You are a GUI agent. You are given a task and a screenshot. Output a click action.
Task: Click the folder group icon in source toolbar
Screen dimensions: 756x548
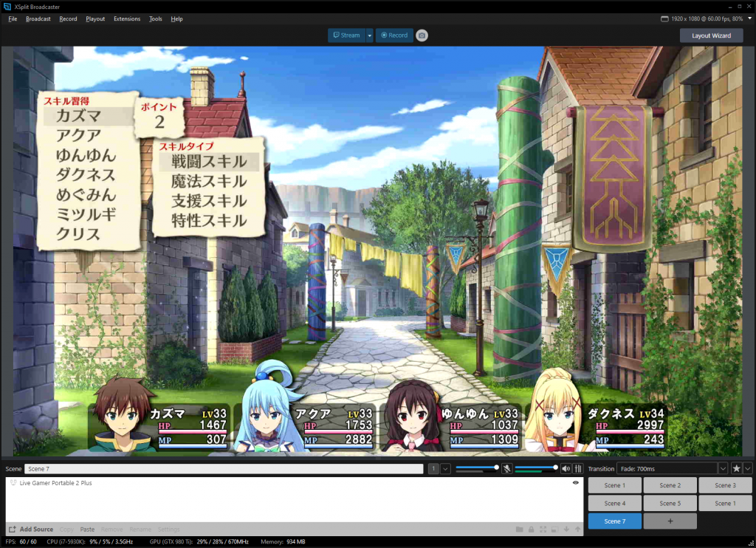click(519, 530)
